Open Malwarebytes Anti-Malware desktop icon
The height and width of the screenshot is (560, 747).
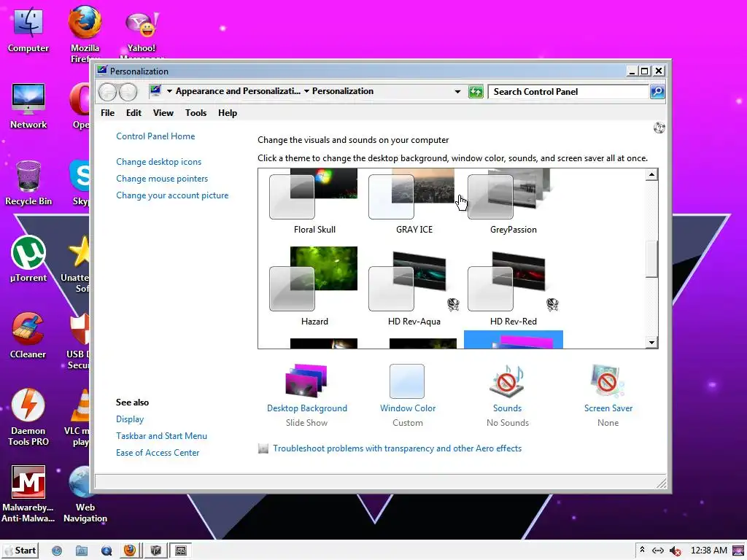click(x=28, y=494)
